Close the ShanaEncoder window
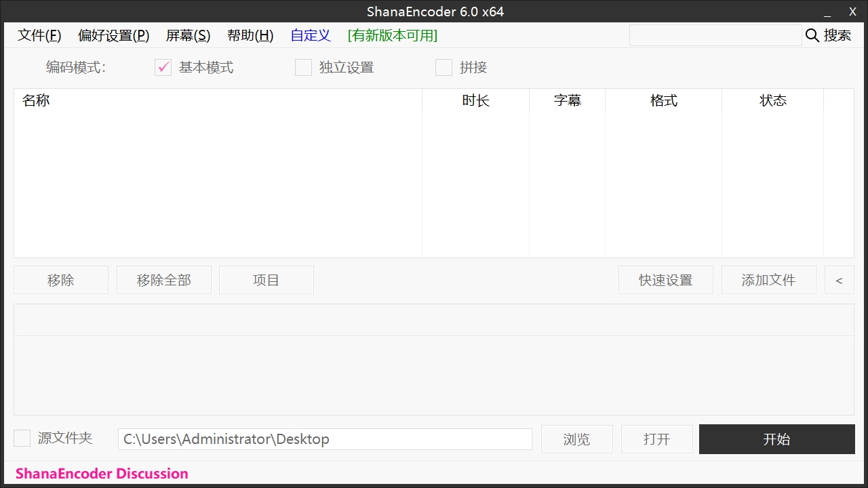 (853, 12)
